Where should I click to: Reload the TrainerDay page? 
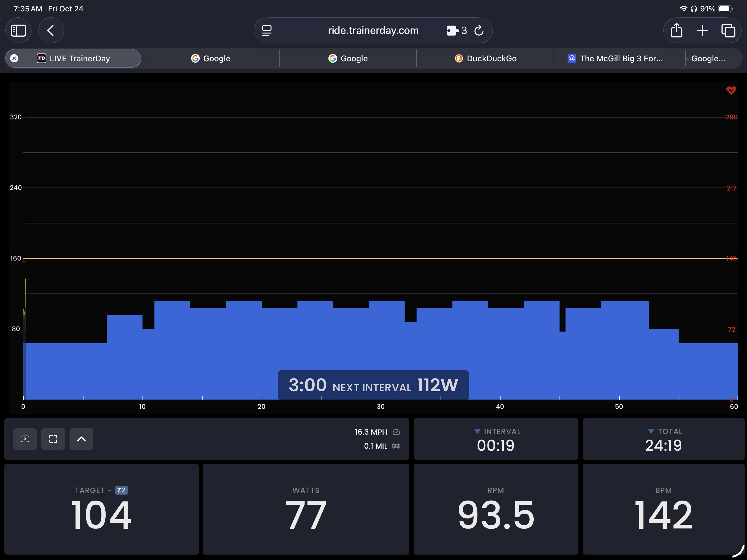point(479,31)
